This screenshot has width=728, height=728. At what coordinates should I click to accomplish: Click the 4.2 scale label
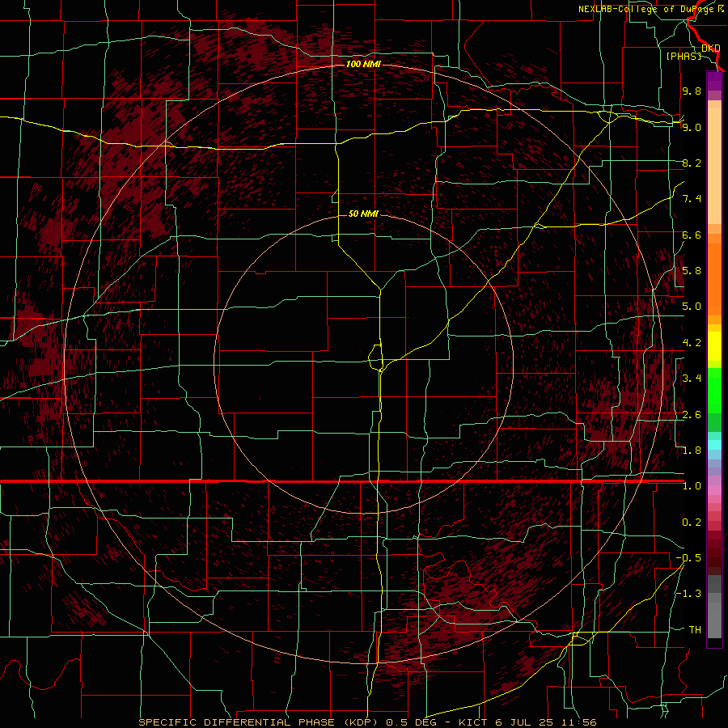point(692,343)
